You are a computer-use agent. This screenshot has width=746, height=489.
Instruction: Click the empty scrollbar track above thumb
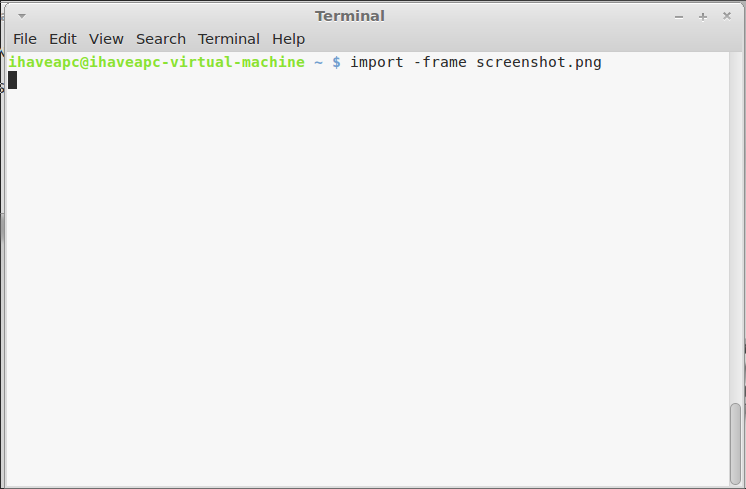(x=736, y=227)
